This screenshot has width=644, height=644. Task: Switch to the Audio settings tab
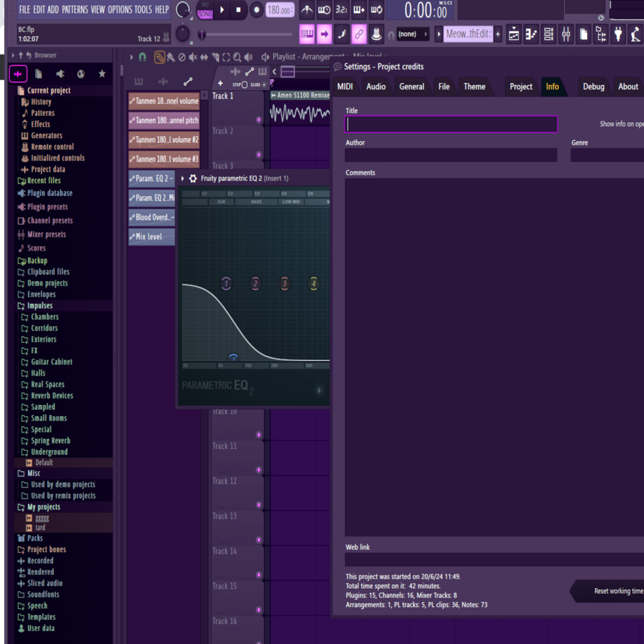tap(376, 86)
